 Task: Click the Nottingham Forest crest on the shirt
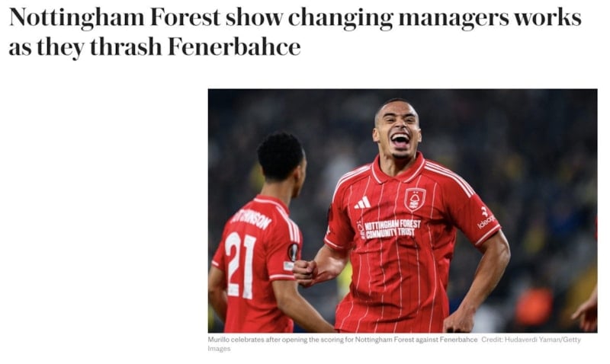415,200
